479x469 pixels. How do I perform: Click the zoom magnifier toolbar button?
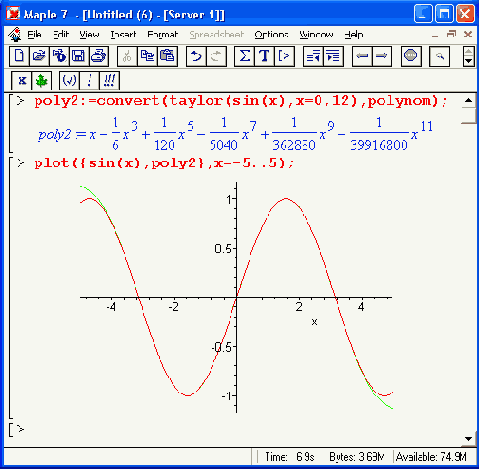pos(439,56)
